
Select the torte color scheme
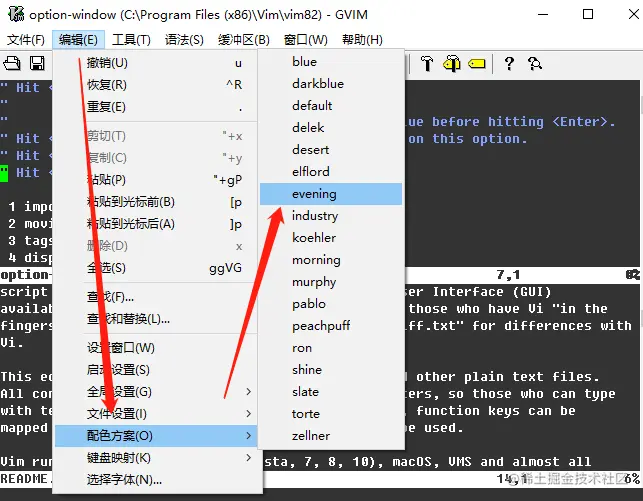coord(331,414)
